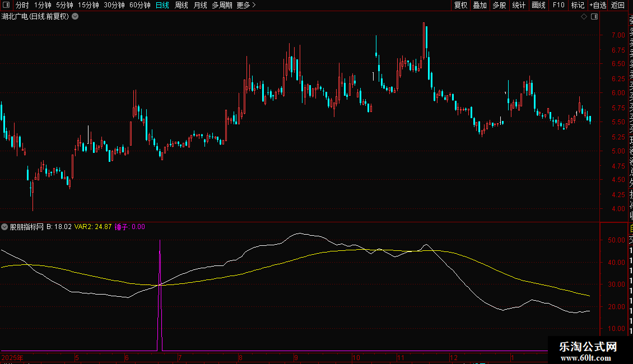Open F10 company information
Screen dimensions: 633x364
558,5
